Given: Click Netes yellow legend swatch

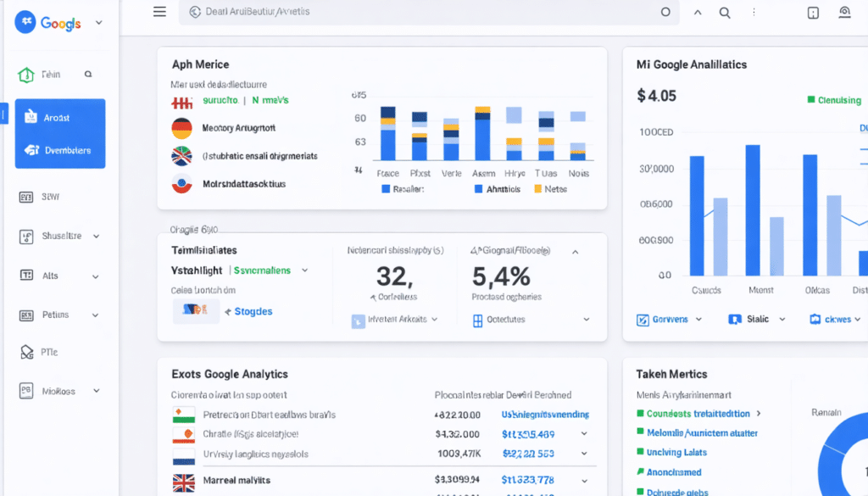Looking at the screenshot, I should pyautogui.click(x=537, y=189).
